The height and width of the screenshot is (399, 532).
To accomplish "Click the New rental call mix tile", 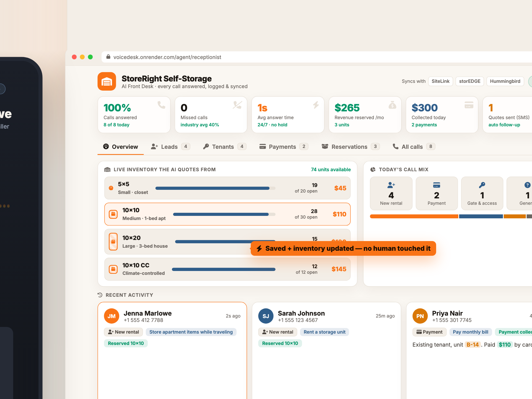I will 391,193.
